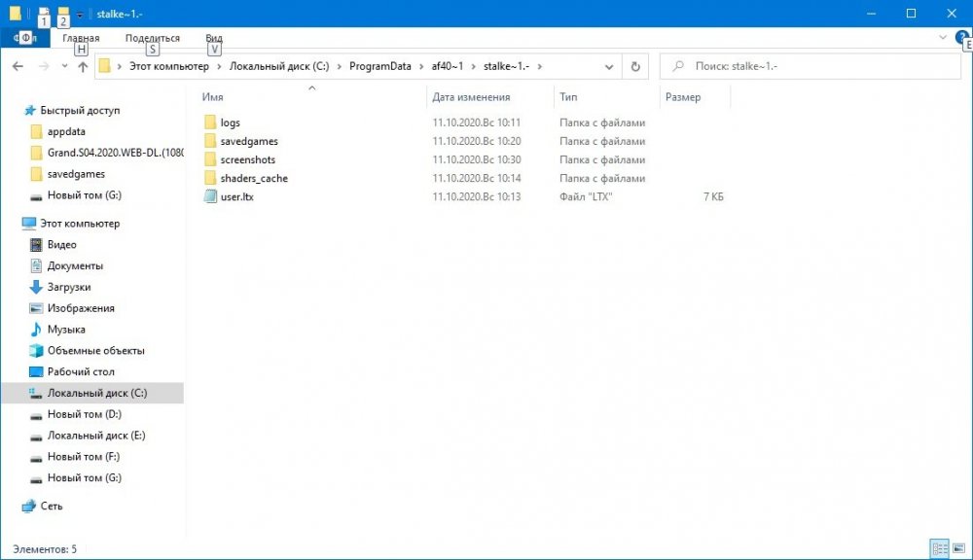Click the Network (Сеть) icon in sidebar
The width and height of the screenshot is (973, 560).
[29, 507]
